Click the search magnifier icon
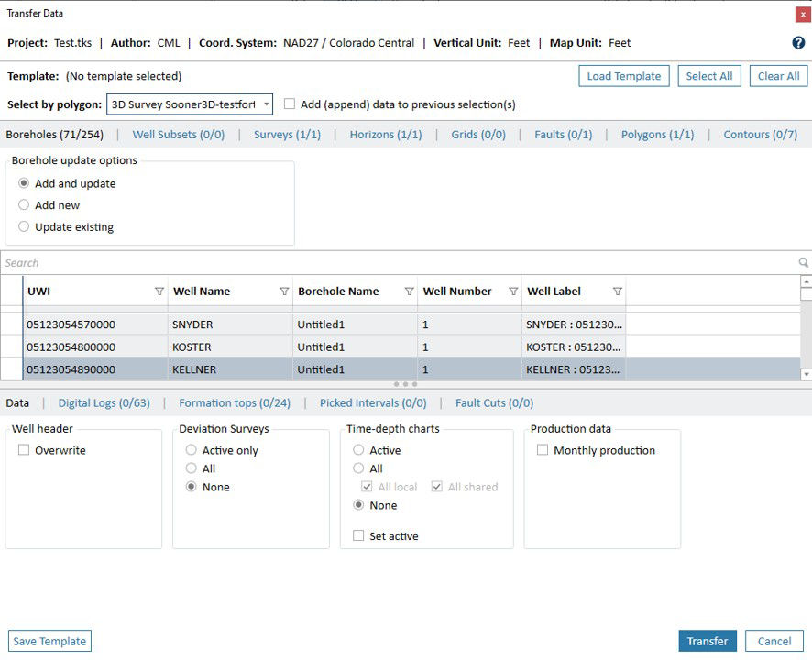Viewport: 812px width, 660px height. tap(803, 263)
